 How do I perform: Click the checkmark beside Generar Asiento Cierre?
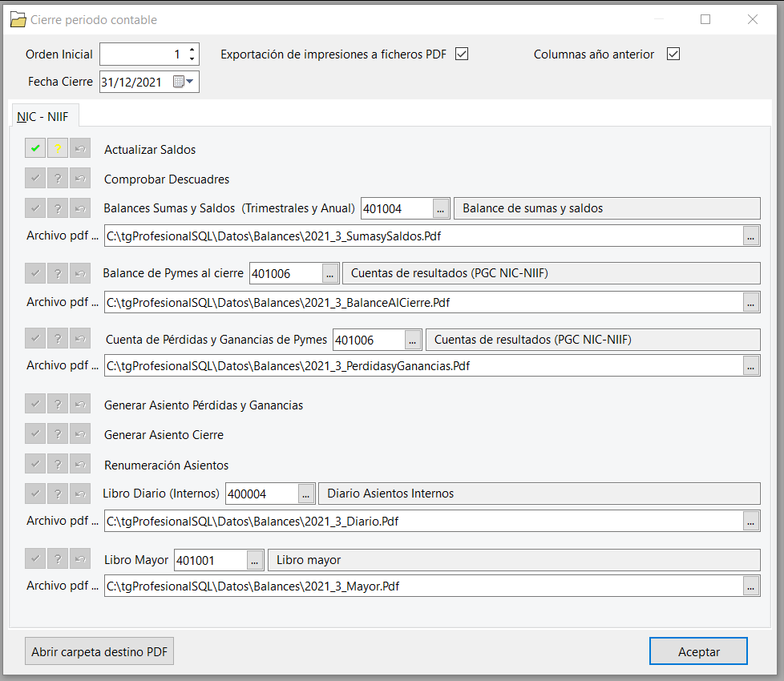(x=35, y=433)
